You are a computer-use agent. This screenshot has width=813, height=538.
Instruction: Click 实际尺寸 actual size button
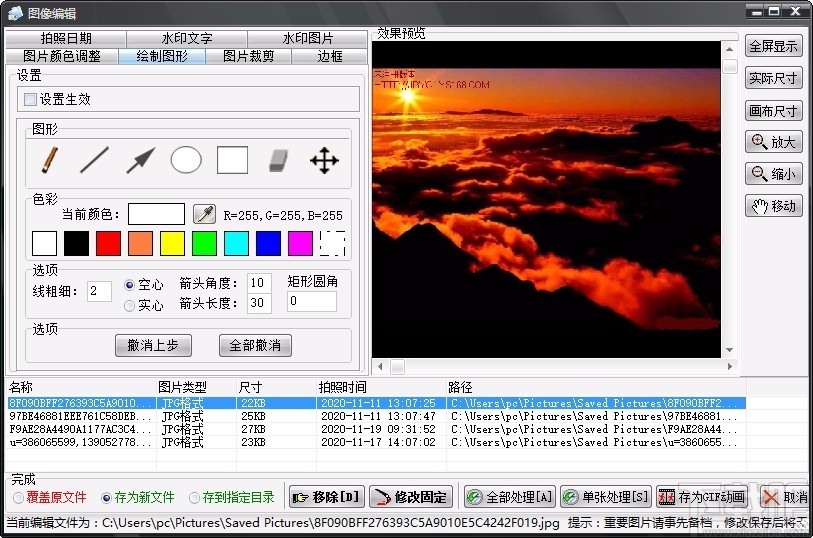click(774, 78)
